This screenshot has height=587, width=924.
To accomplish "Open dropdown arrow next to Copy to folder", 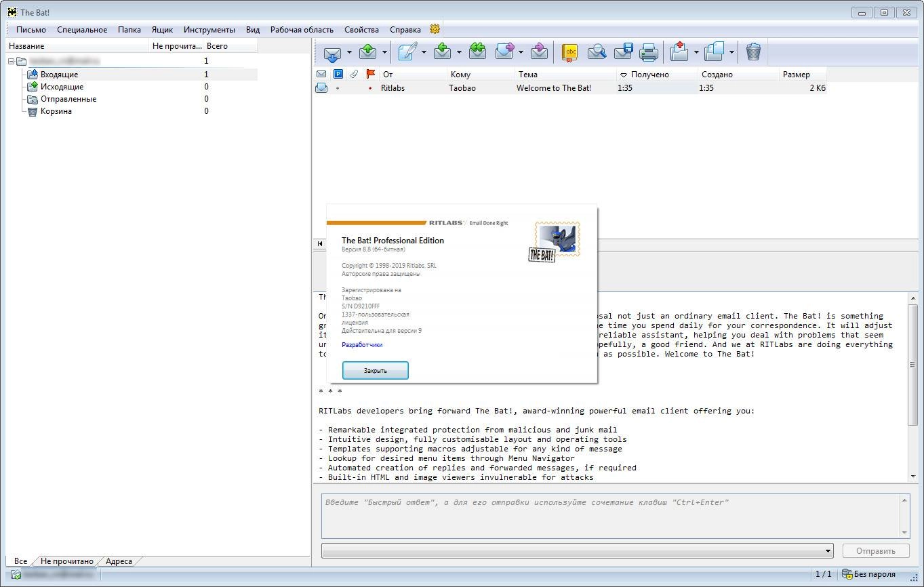I will [731, 52].
